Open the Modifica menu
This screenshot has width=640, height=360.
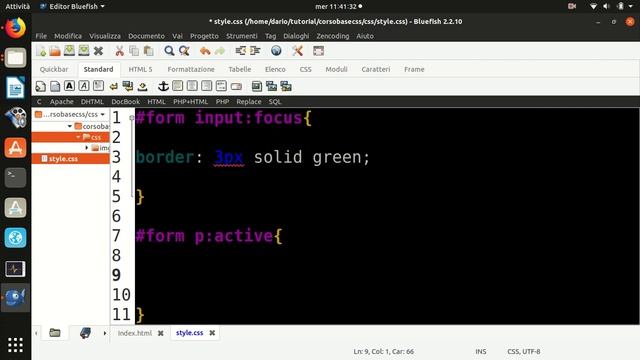click(x=68, y=36)
